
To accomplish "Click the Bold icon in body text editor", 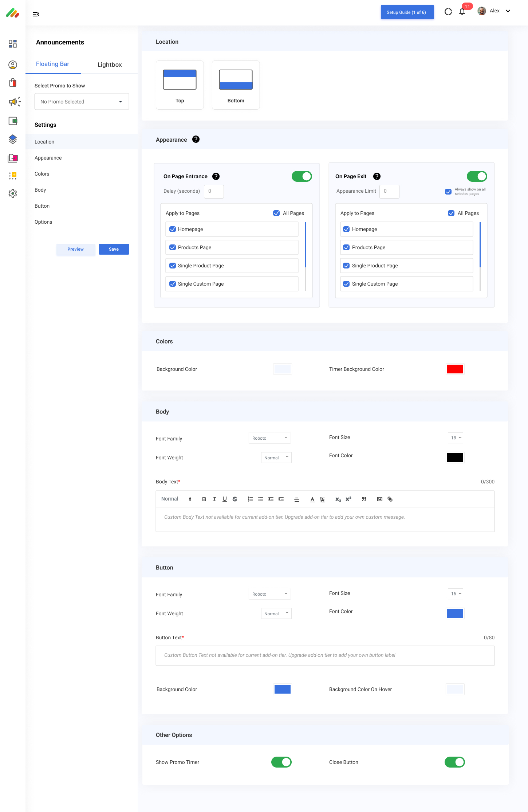I will click(x=204, y=499).
